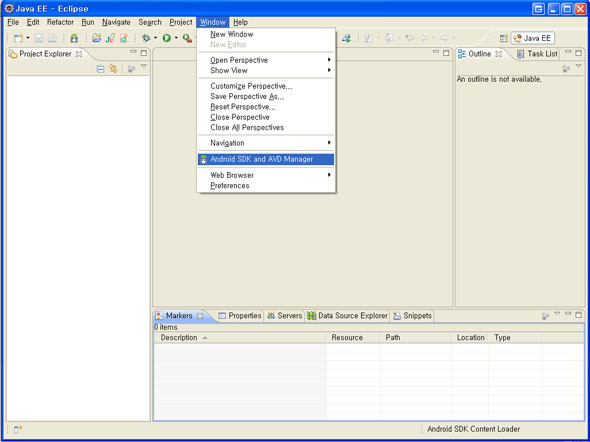590x442 pixels.
Task: Switch to the Task List tab
Action: (x=537, y=54)
